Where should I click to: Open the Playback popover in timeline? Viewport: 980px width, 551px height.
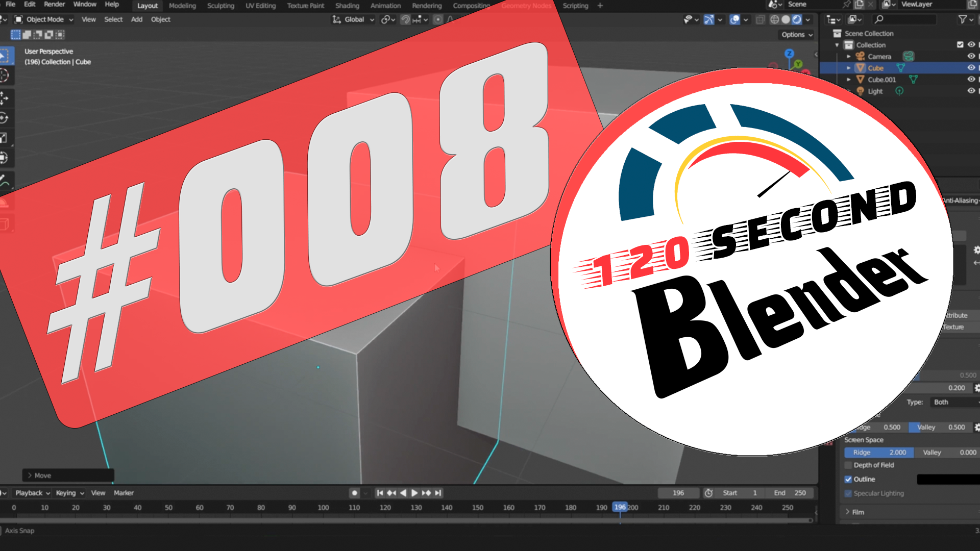[33, 493]
